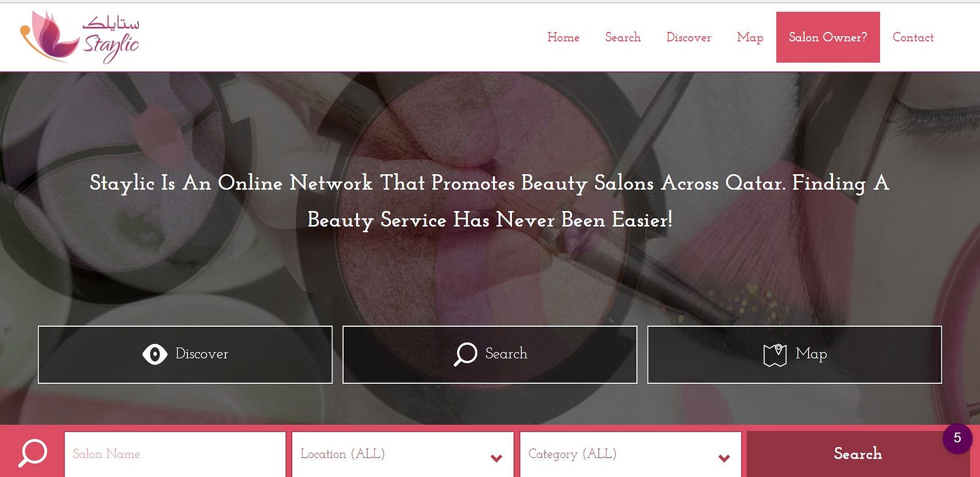Click the purple badge showing 5
This screenshot has width=980, height=477.
tap(957, 438)
